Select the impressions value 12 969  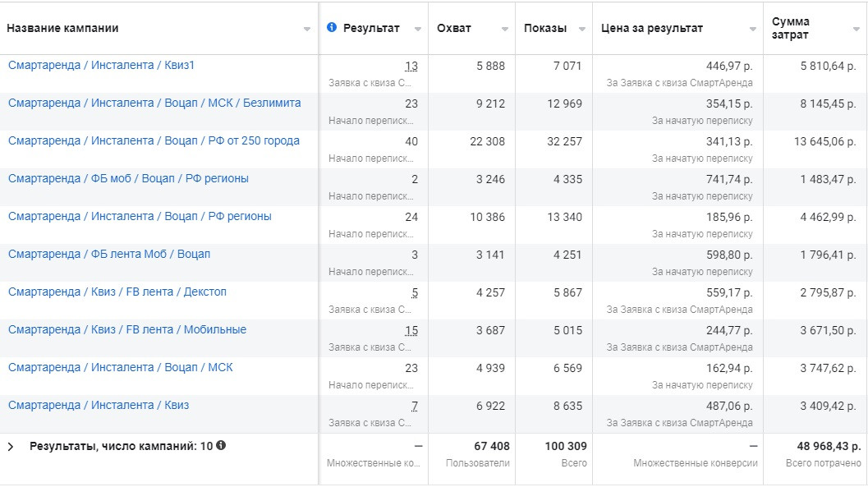pos(565,104)
